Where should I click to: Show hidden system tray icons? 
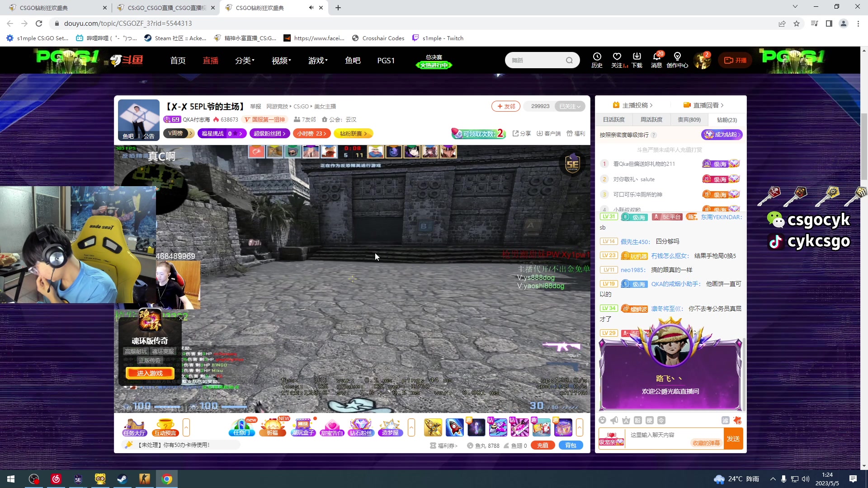coord(773,479)
